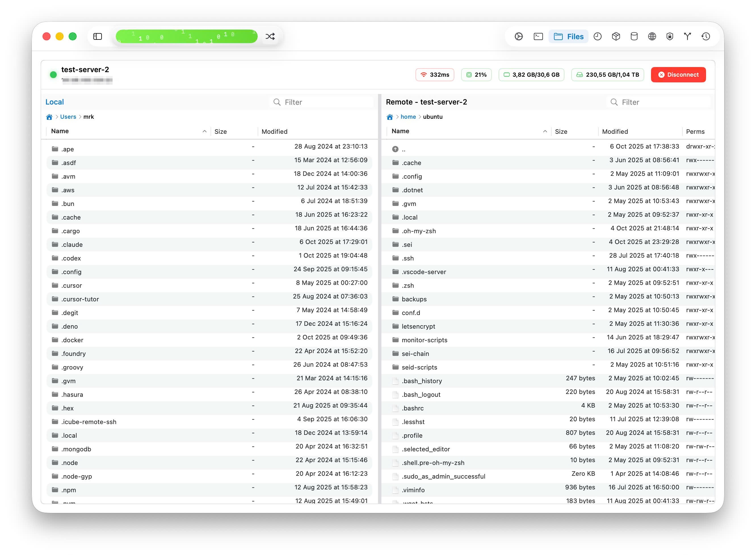Open the terminal tab icon
The width and height of the screenshot is (756, 555).
tap(538, 36)
